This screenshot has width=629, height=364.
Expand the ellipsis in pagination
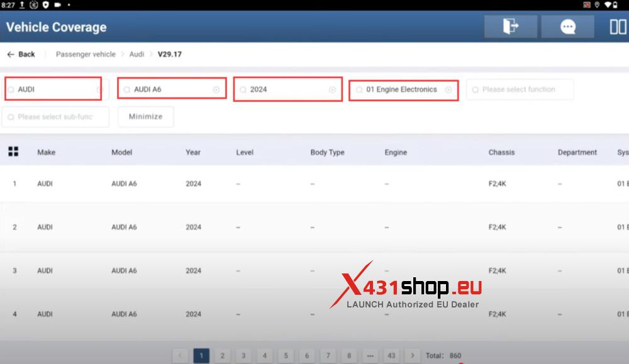tap(370, 355)
